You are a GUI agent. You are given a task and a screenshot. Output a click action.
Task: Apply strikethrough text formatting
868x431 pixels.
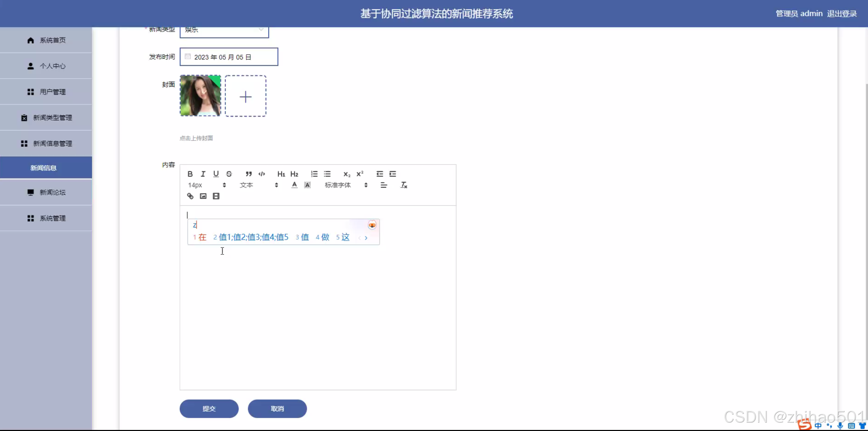pos(229,174)
